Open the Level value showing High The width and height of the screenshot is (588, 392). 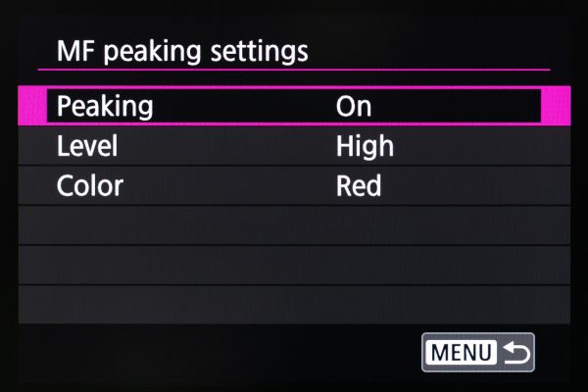point(365,146)
